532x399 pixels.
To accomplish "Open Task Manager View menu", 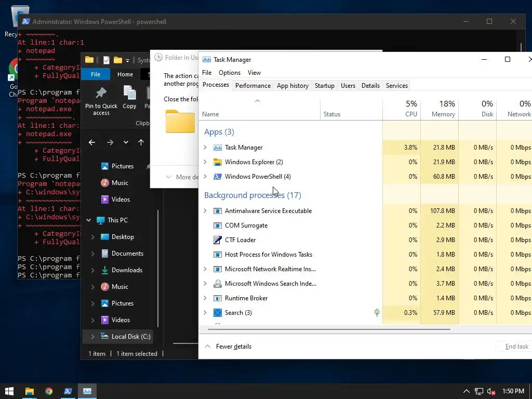I will (x=254, y=73).
